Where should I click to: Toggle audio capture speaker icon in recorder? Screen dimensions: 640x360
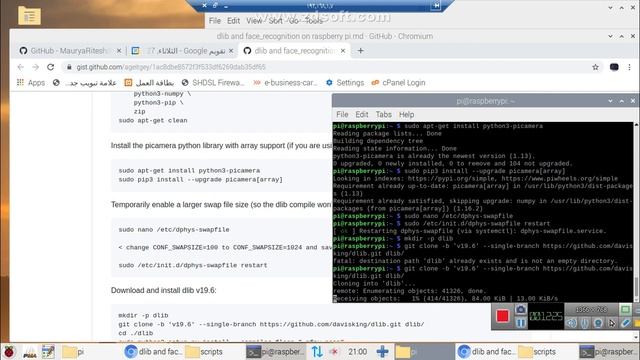[571, 323]
